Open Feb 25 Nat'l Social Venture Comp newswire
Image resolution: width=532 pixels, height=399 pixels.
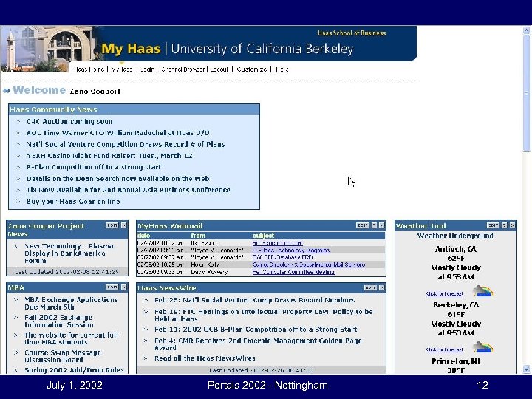pyautogui.click(x=255, y=300)
